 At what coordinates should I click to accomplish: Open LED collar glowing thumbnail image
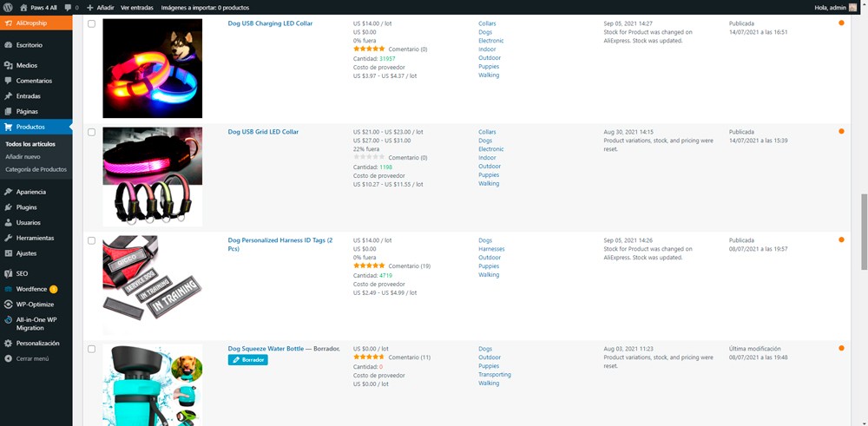pos(152,68)
